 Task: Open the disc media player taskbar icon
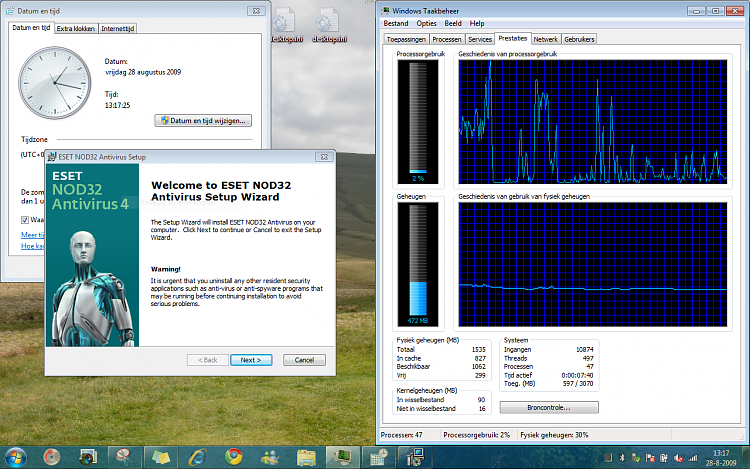click(x=52, y=458)
